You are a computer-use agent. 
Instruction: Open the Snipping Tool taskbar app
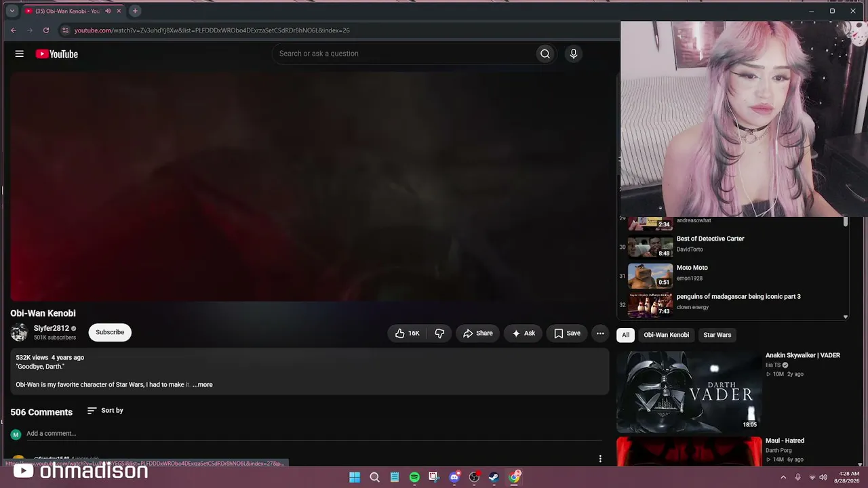coord(434,477)
